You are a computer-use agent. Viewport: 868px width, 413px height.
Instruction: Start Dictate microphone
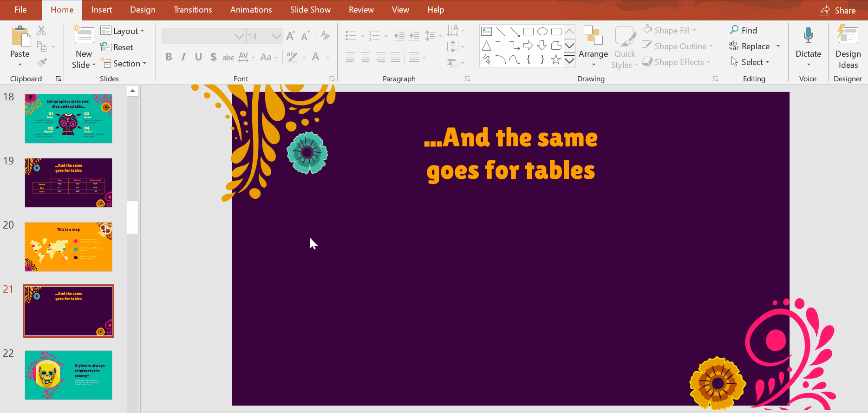[808, 37]
